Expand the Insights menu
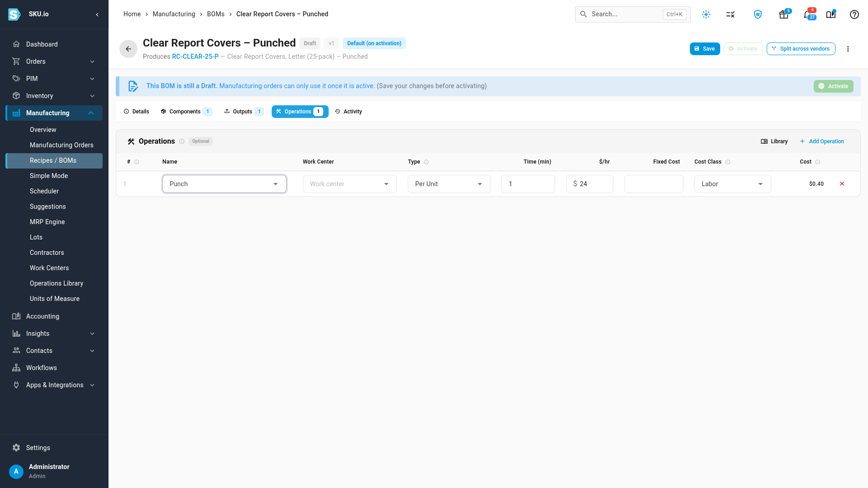The width and height of the screenshot is (868, 488). 54,333
